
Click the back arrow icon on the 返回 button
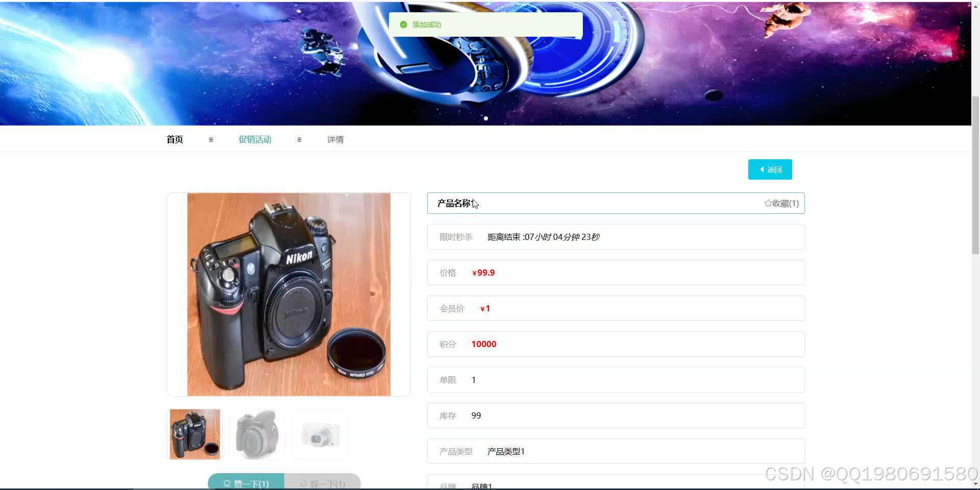point(761,169)
